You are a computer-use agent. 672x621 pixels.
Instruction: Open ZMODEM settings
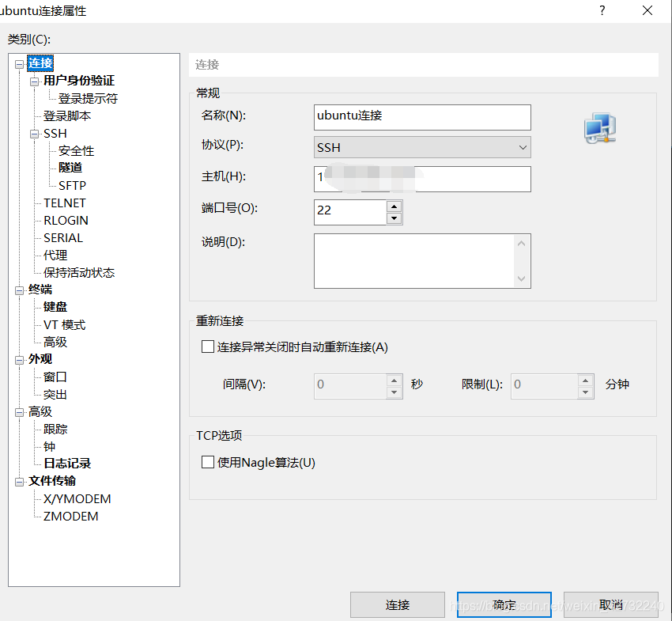click(70, 516)
